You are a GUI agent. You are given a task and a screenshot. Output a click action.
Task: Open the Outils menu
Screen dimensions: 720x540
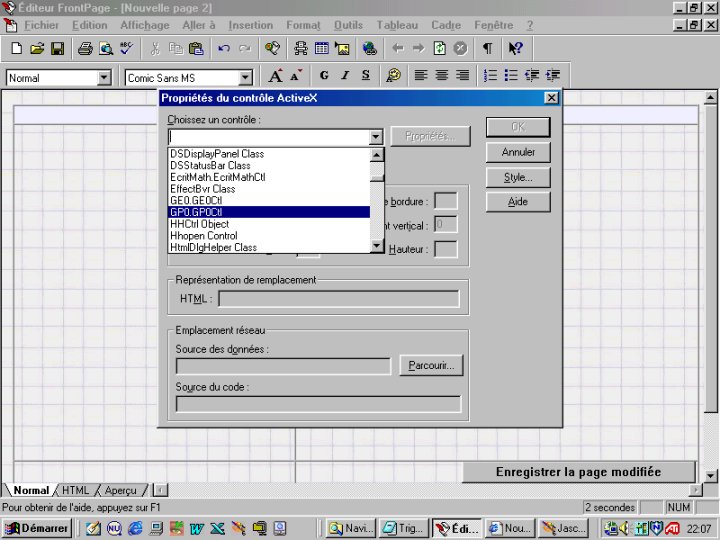click(348, 25)
